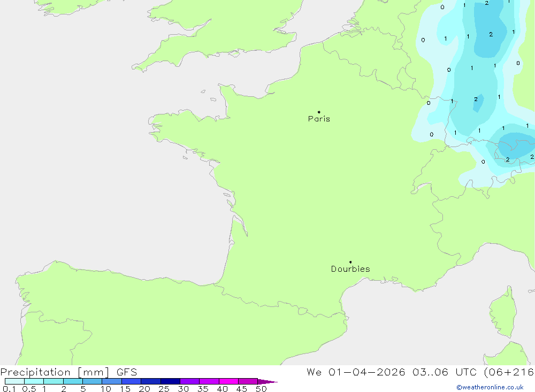Click the legend value '50' label
The width and height of the screenshot is (535, 392).
point(261,389)
